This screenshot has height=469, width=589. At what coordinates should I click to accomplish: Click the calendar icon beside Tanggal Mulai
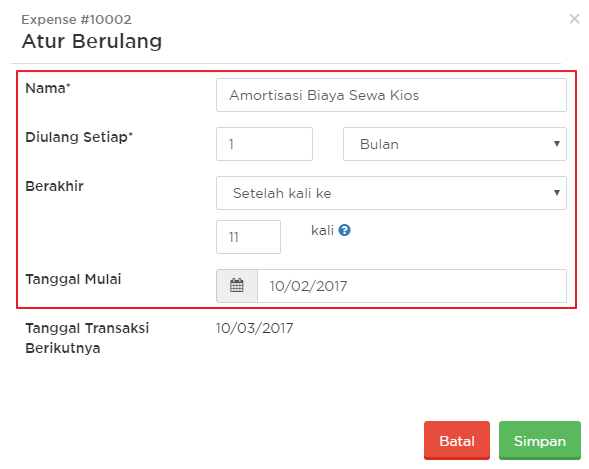point(237,286)
